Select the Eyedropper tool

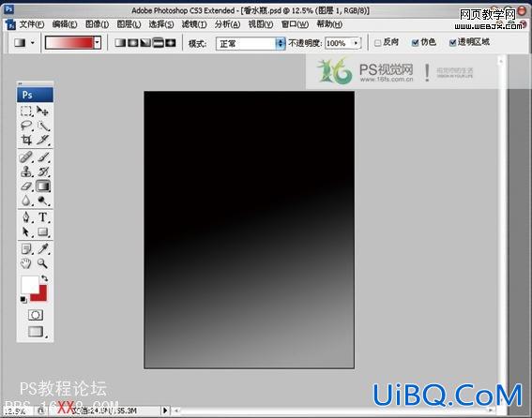pyautogui.click(x=43, y=249)
